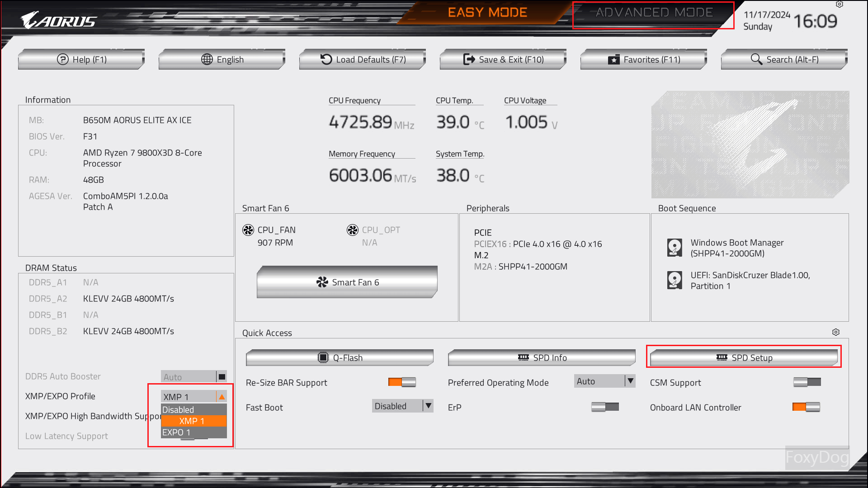Open Q-Flash utility

pos(340,357)
